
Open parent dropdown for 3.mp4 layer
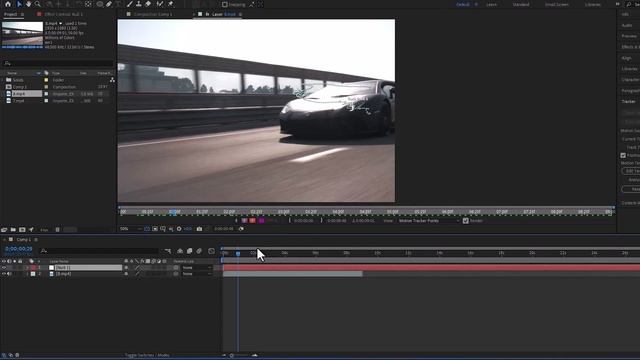pos(197,274)
